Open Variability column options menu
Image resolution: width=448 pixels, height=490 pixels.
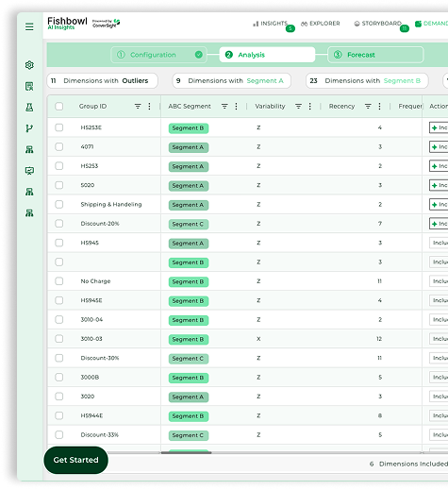click(310, 107)
